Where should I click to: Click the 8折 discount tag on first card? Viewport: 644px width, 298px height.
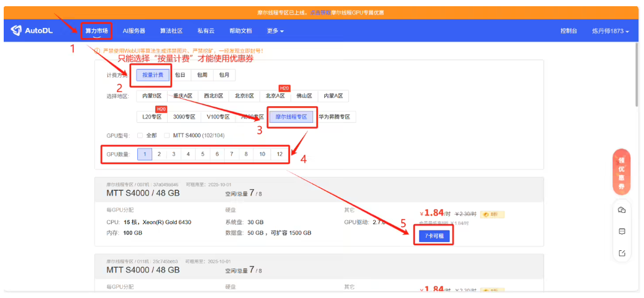[x=492, y=214]
